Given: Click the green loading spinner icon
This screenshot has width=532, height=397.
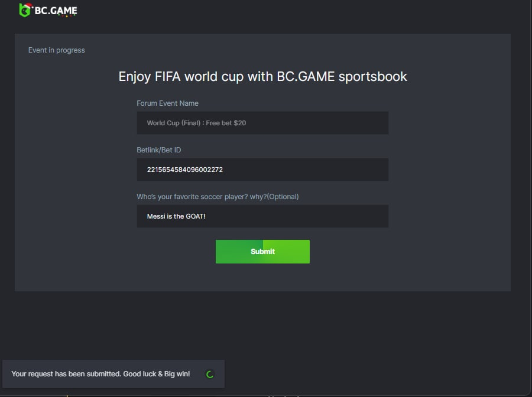Looking at the screenshot, I should [x=209, y=375].
